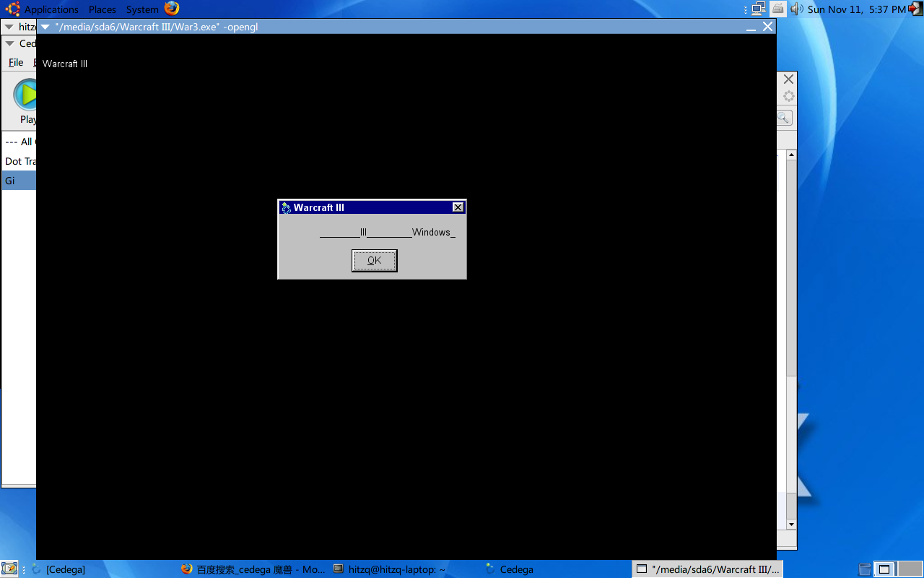Click OK in the Warcraft III dialog
Screen dimensions: 924x578
coord(374,261)
